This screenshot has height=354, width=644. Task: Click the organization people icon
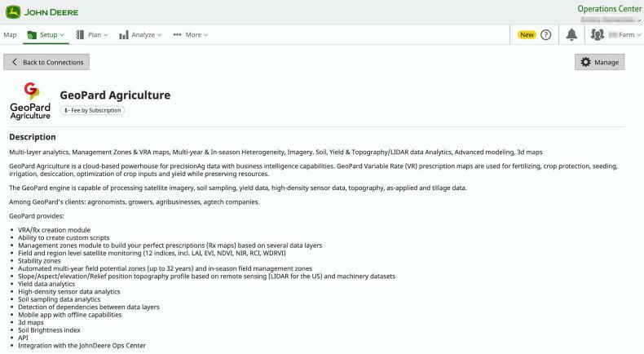[x=597, y=35]
